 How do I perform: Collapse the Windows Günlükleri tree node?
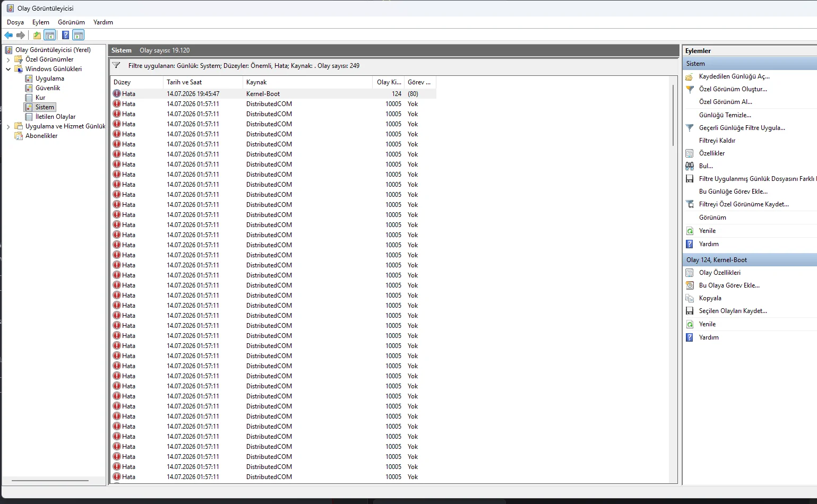(x=8, y=69)
